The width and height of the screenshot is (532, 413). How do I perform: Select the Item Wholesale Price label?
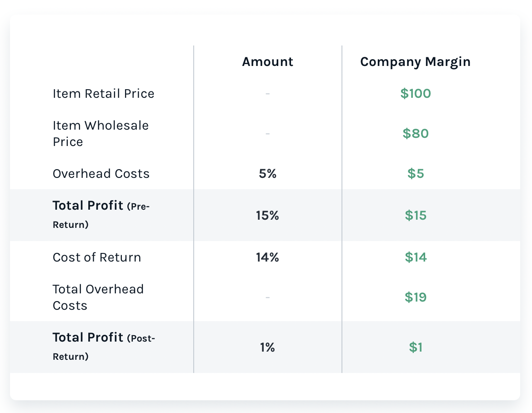click(x=101, y=134)
